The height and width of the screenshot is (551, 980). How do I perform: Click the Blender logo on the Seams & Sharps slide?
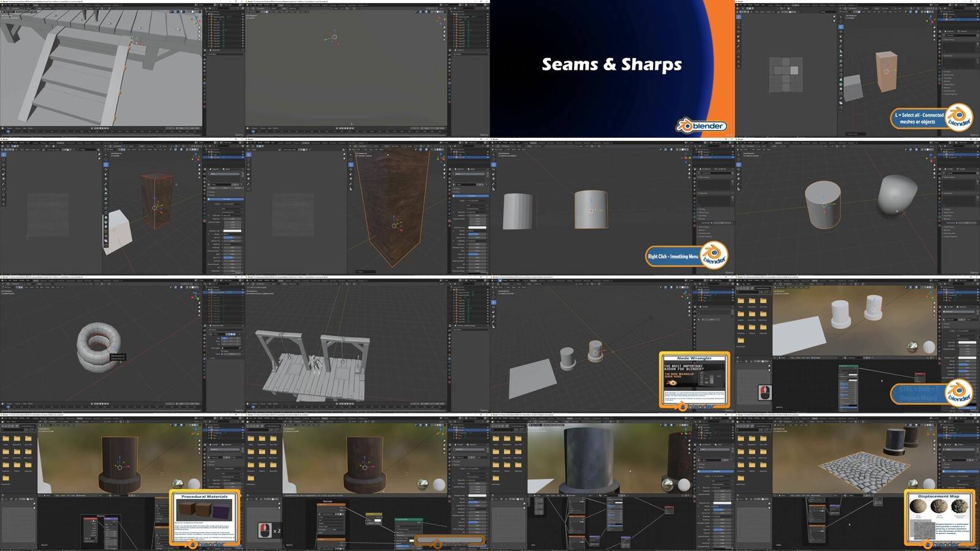click(701, 126)
